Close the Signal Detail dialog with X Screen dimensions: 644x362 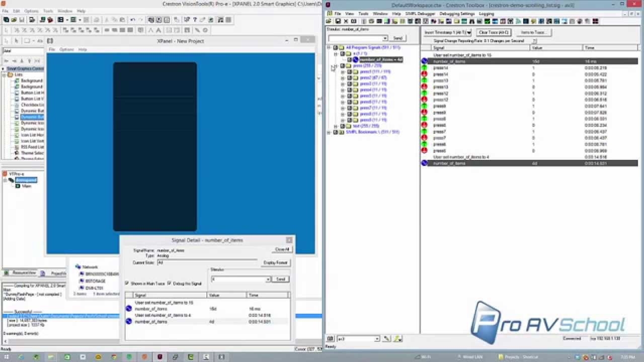click(x=289, y=240)
